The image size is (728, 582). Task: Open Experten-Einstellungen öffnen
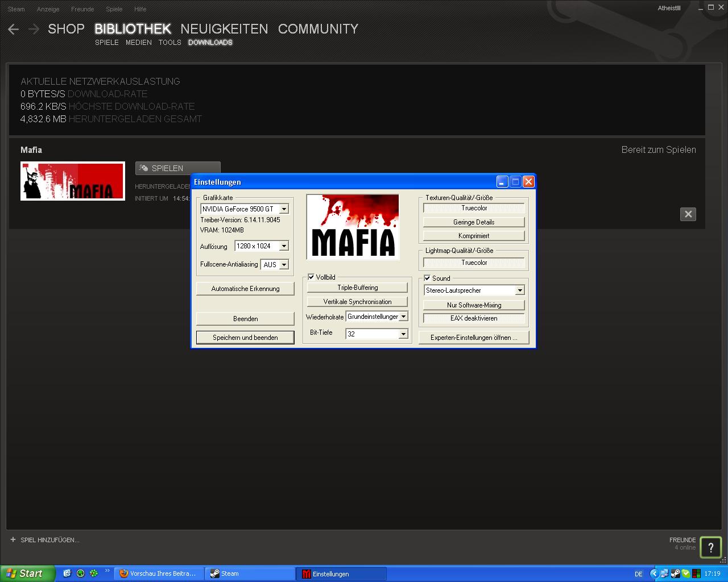[474, 338]
